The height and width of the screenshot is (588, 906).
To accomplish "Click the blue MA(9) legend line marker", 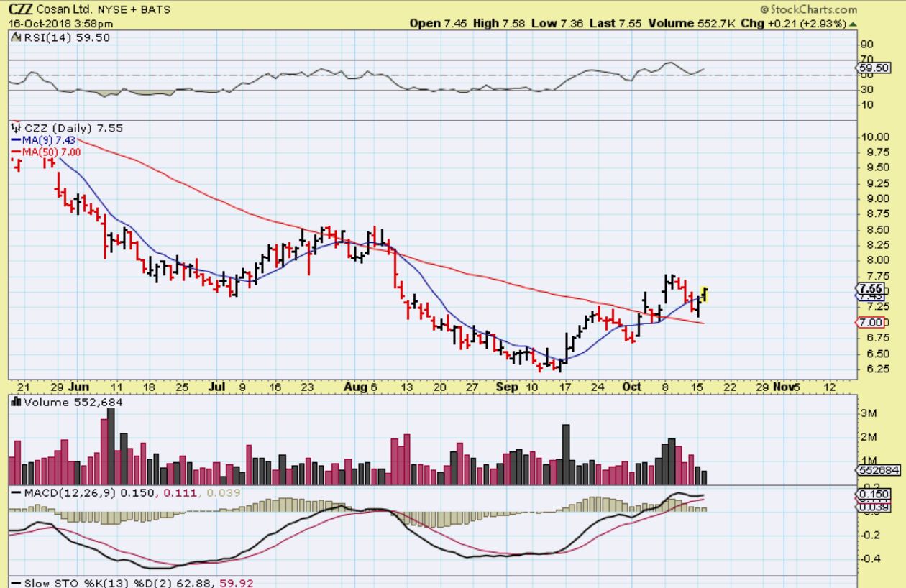I will [15, 140].
